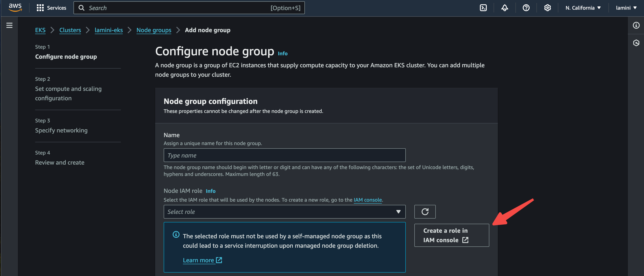The height and width of the screenshot is (276, 644).
Task: Toggle the hamburger side navigation
Action: coord(9,25)
